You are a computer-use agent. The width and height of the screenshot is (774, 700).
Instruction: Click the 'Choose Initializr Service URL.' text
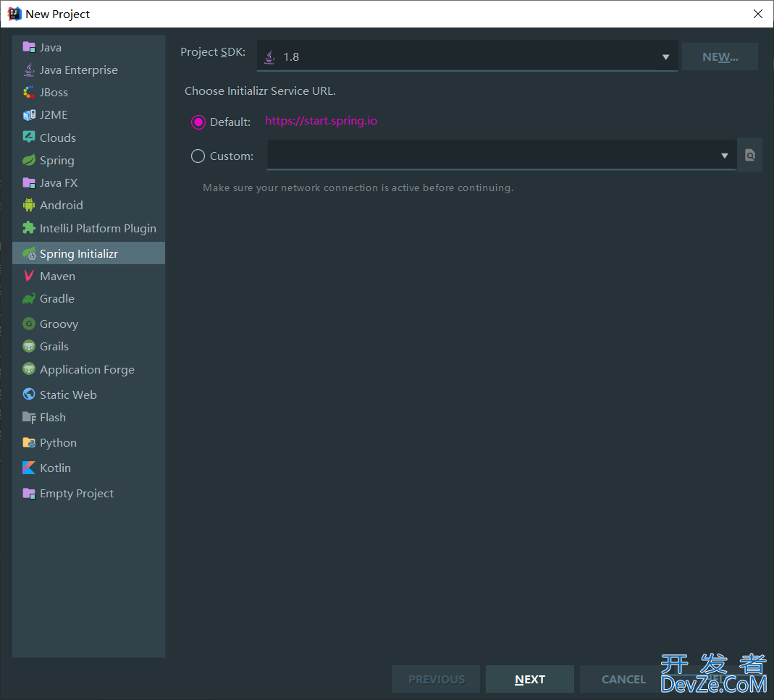point(260,90)
